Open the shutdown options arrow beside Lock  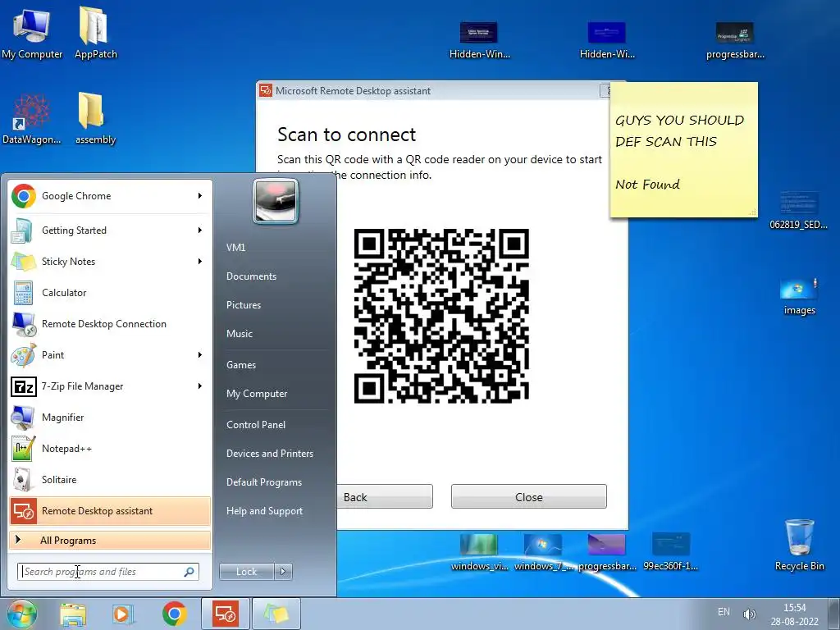click(x=283, y=572)
